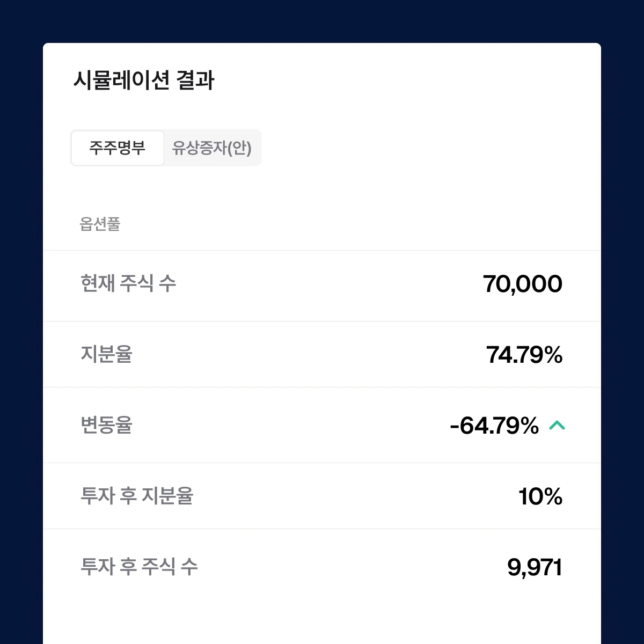Select the 투자 후 지분율 row
644x644 pixels.
(x=322, y=496)
